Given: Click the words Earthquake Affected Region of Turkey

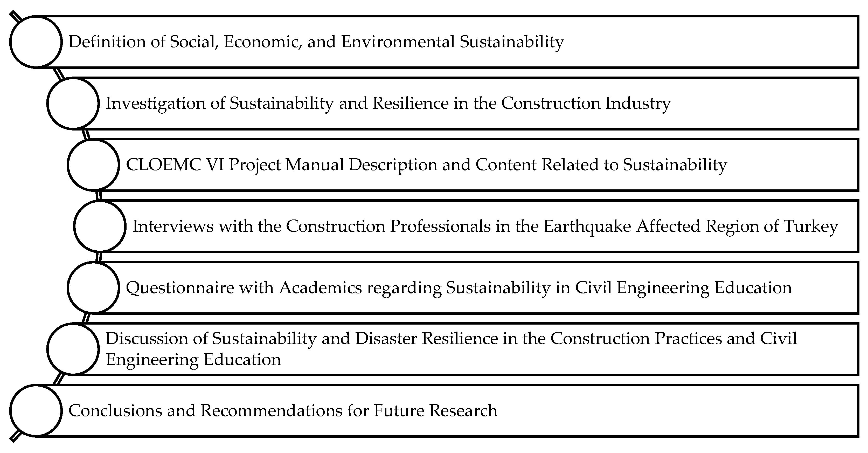Looking at the screenshot, I should [x=691, y=227].
